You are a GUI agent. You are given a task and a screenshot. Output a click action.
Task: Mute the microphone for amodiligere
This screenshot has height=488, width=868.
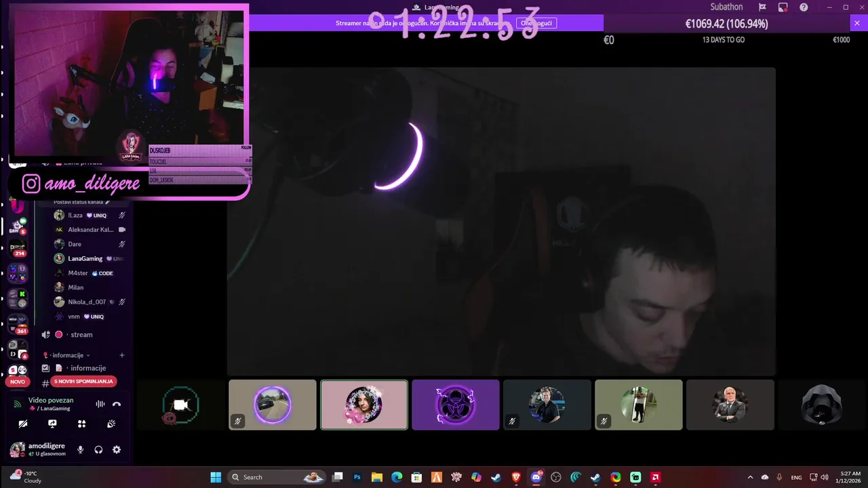click(x=81, y=449)
